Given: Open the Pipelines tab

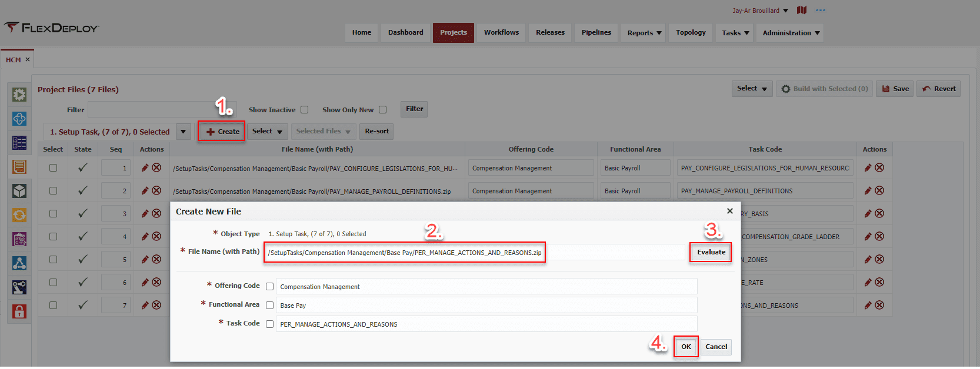Looking at the screenshot, I should click(x=596, y=33).
